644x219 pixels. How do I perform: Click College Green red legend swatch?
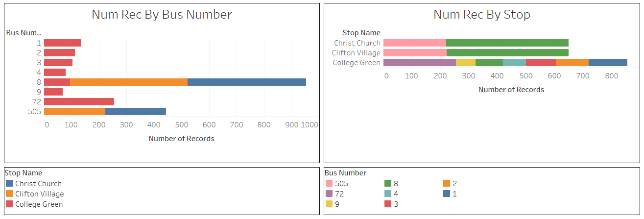pos(9,204)
